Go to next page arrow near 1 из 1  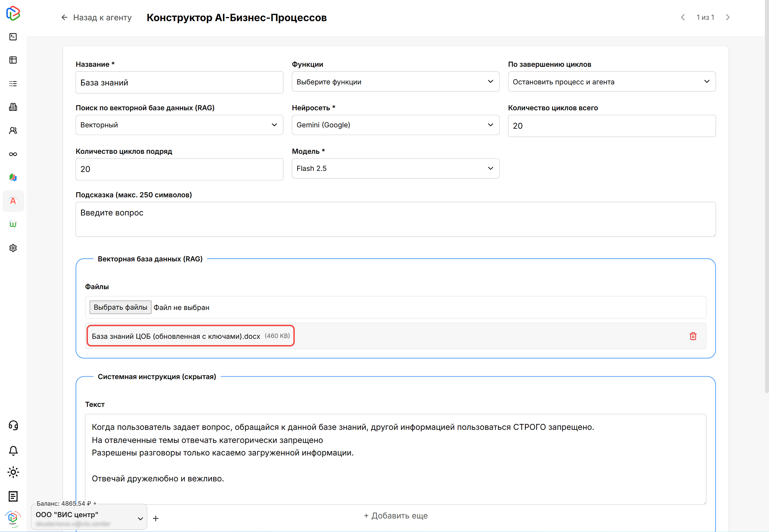click(x=728, y=17)
